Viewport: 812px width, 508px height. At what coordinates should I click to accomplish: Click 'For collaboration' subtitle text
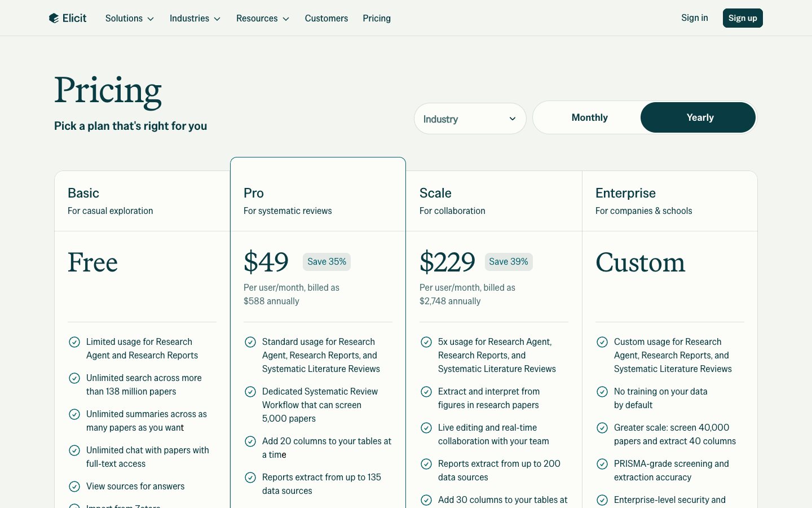452,211
